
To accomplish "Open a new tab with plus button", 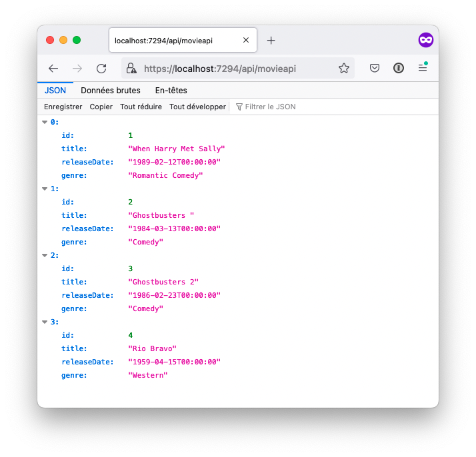I will coord(271,41).
